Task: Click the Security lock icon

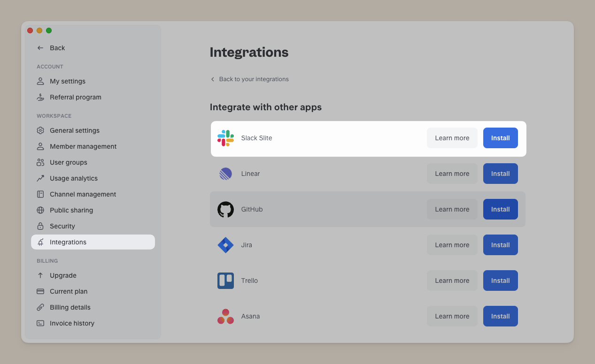Action: coord(40,226)
